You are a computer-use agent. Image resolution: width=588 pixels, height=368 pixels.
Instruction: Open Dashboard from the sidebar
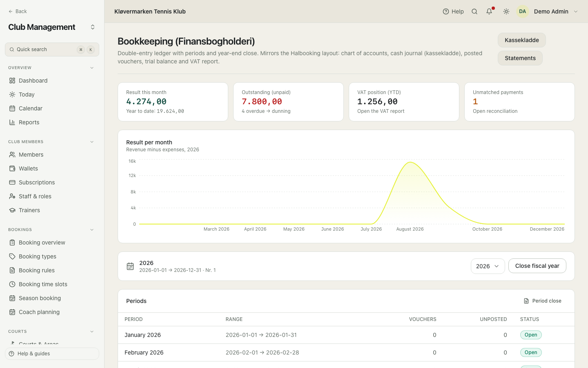[52, 81]
